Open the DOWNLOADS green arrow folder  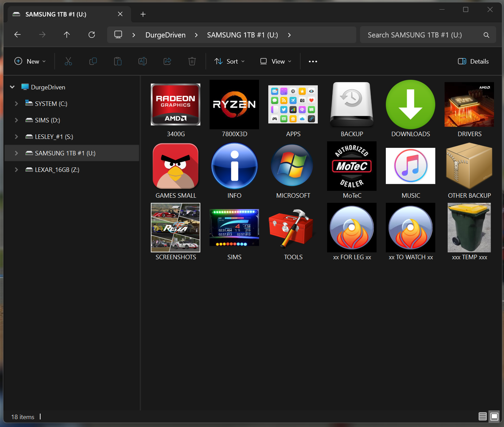pos(411,105)
